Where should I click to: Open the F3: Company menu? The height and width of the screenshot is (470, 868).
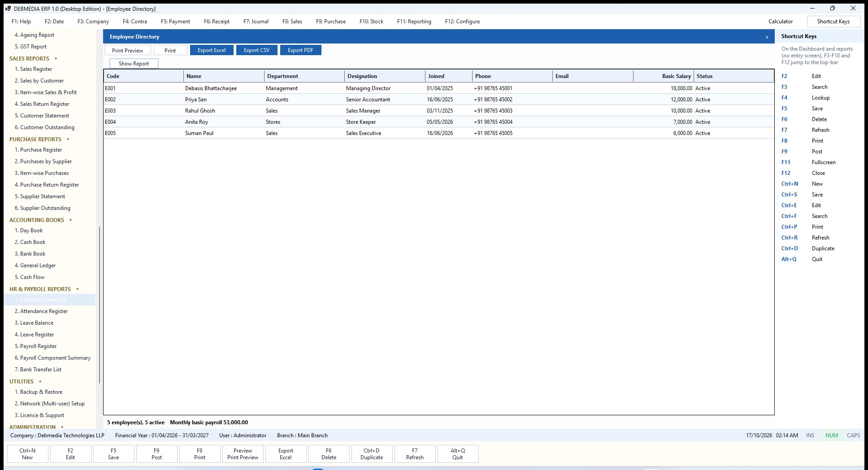tap(93, 22)
